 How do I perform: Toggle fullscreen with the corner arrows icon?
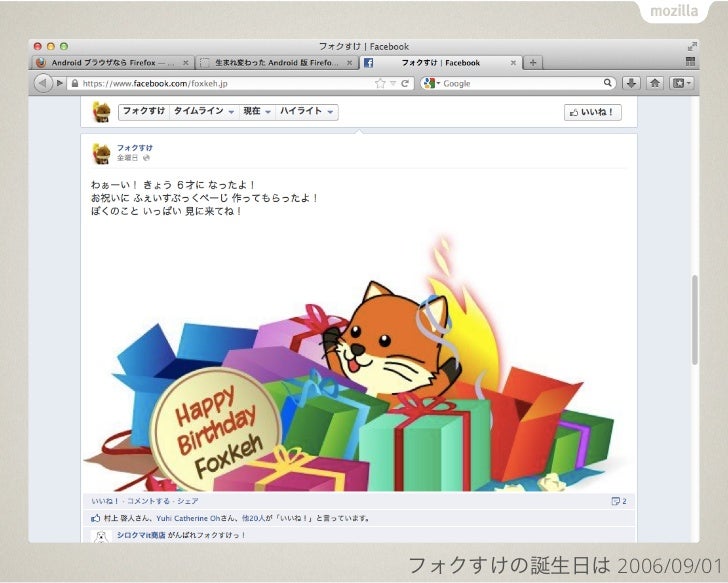click(x=692, y=46)
